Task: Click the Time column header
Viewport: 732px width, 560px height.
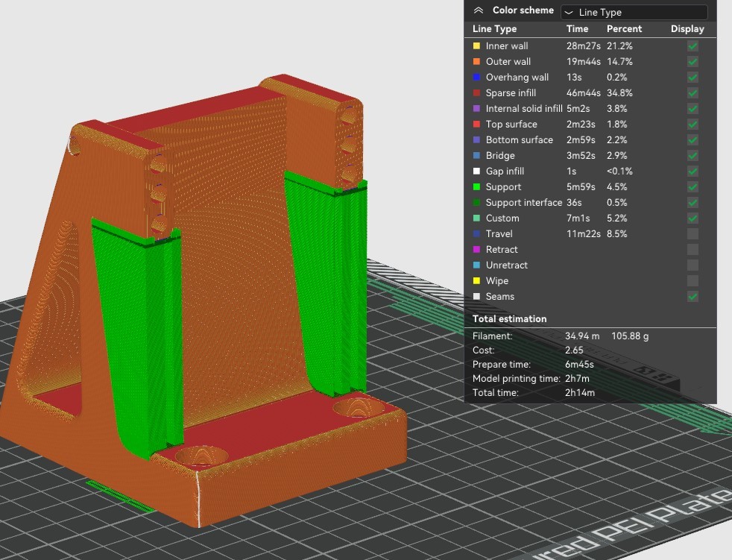Action: [x=577, y=29]
